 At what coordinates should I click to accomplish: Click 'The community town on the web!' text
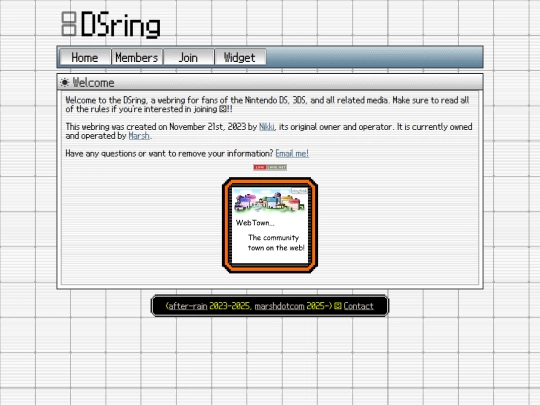coord(276,242)
